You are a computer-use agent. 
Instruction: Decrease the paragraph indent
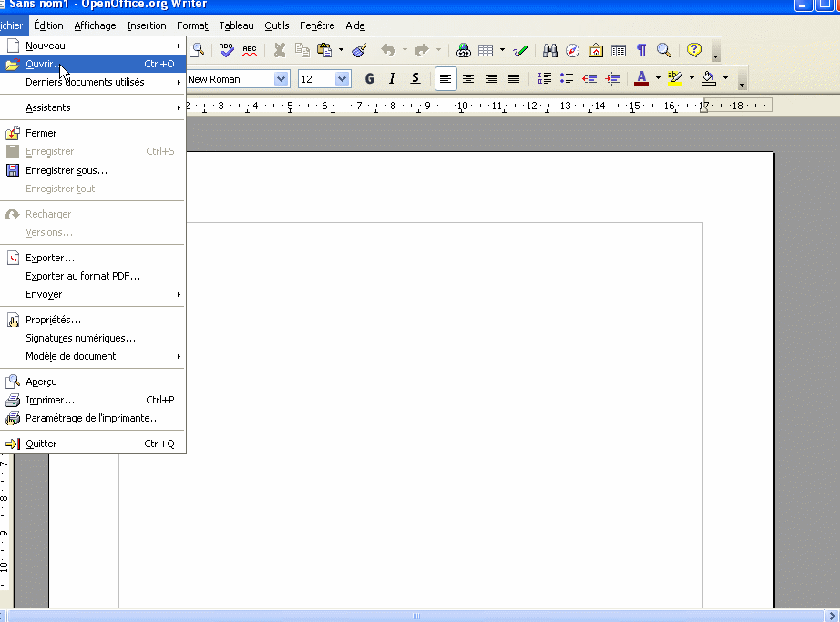[589, 79]
